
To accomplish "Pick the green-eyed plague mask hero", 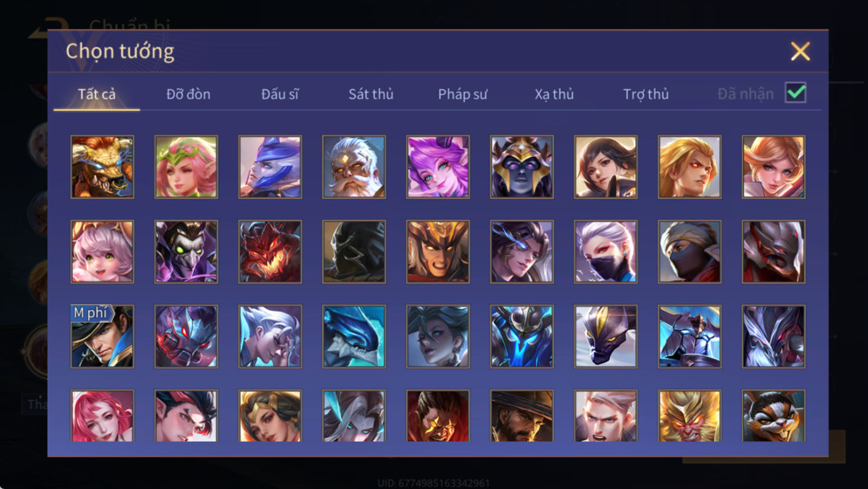I will pos(186,252).
